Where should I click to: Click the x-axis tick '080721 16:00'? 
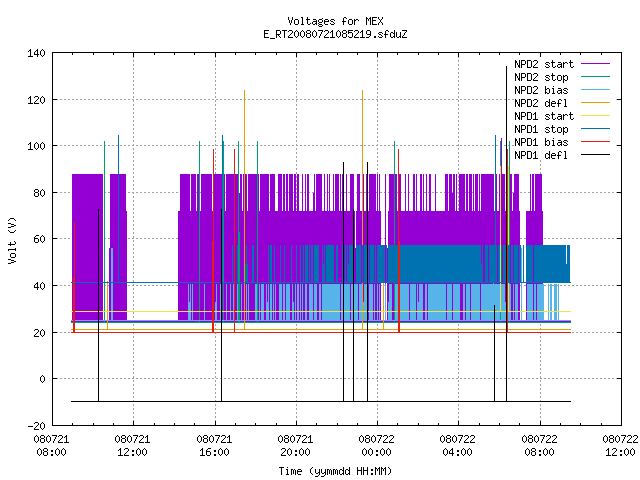coord(214,446)
